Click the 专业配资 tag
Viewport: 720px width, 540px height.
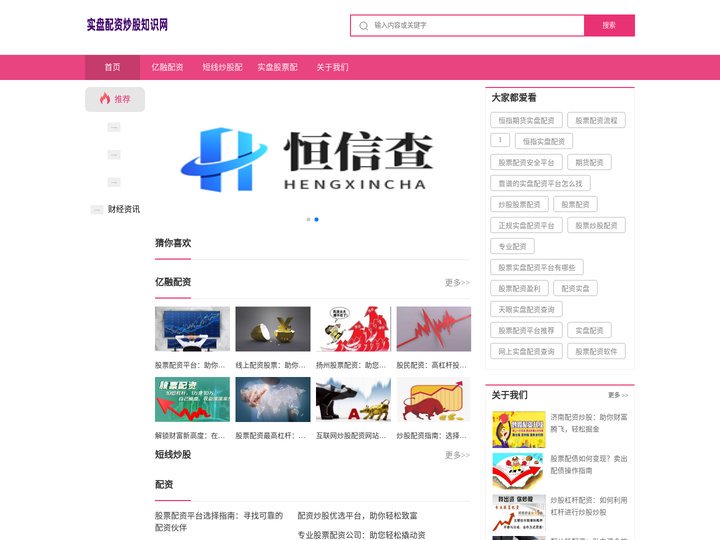point(512,247)
